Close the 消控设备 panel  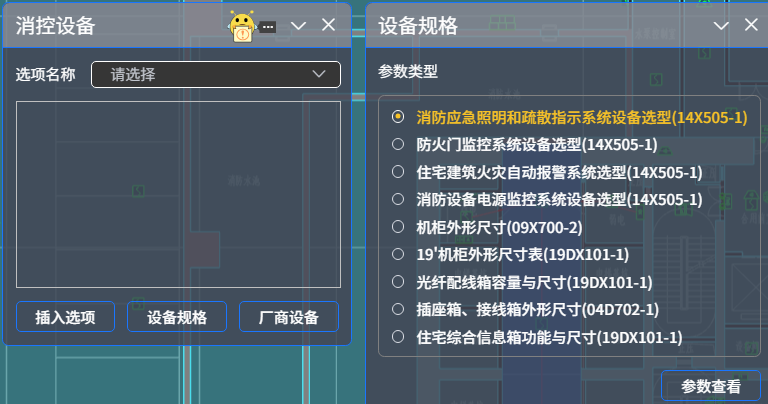click(x=328, y=26)
